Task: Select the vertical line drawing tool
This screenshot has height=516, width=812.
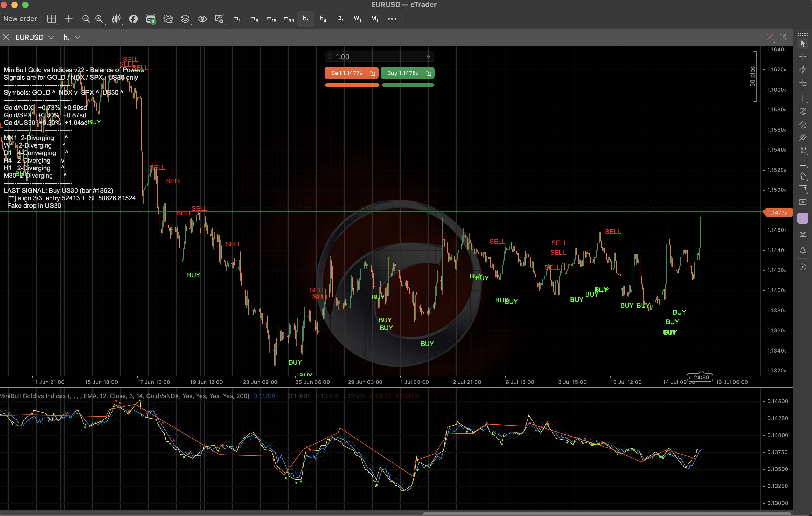Action: 803,99
